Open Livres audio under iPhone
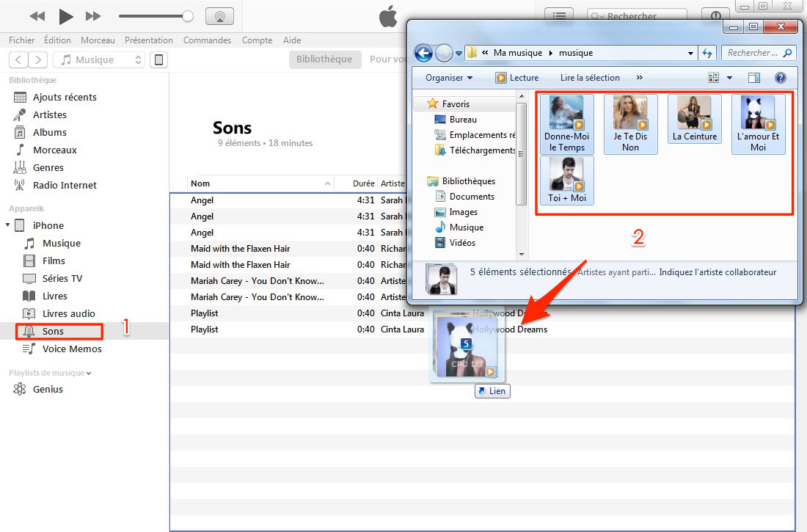 coord(68,313)
